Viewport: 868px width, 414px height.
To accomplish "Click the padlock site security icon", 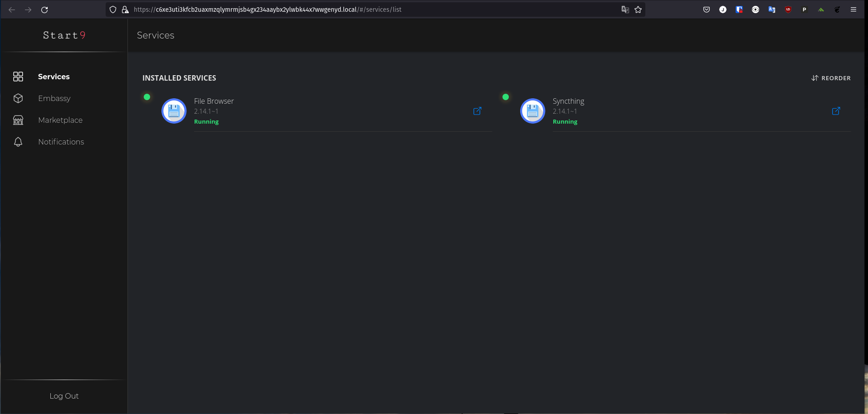I will 125,10.
